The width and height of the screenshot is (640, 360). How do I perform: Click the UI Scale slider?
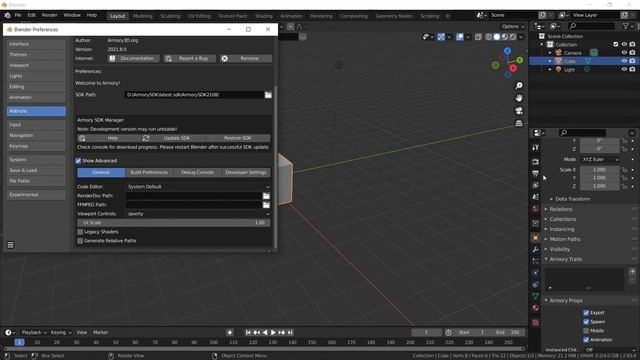click(173, 223)
